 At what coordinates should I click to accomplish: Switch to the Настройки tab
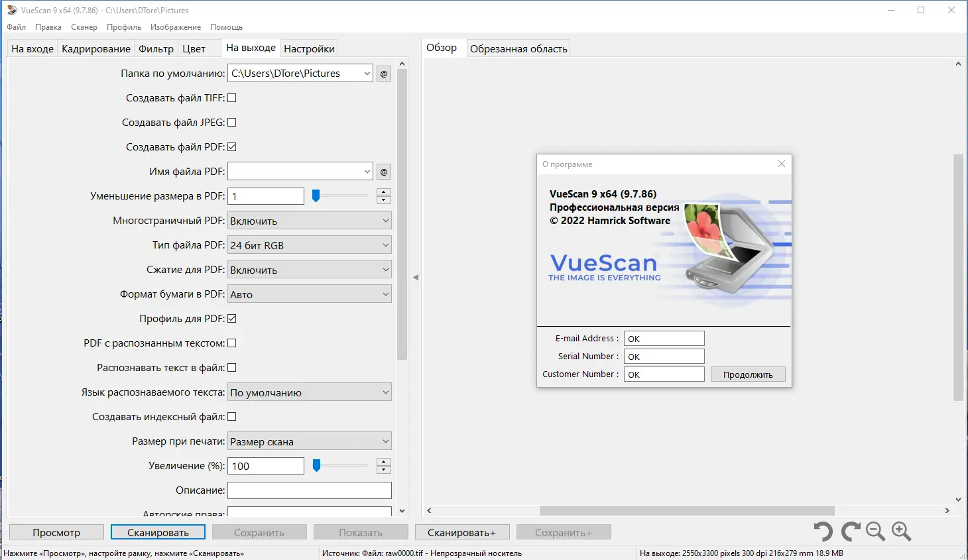click(309, 49)
